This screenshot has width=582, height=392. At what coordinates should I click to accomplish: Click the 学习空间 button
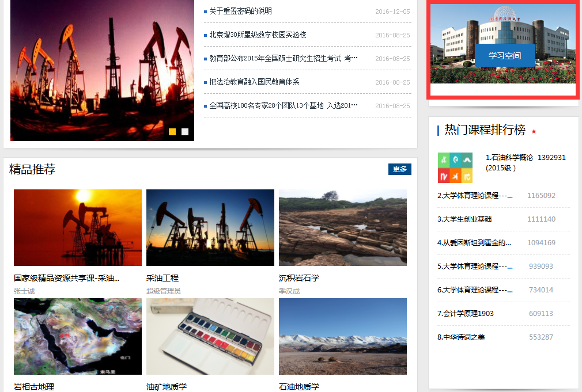click(505, 56)
